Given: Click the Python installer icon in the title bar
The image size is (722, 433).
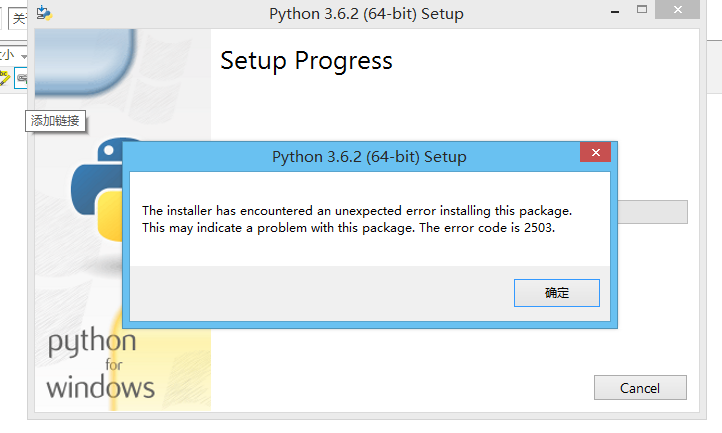Looking at the screenshot, I should coord(44,14).
